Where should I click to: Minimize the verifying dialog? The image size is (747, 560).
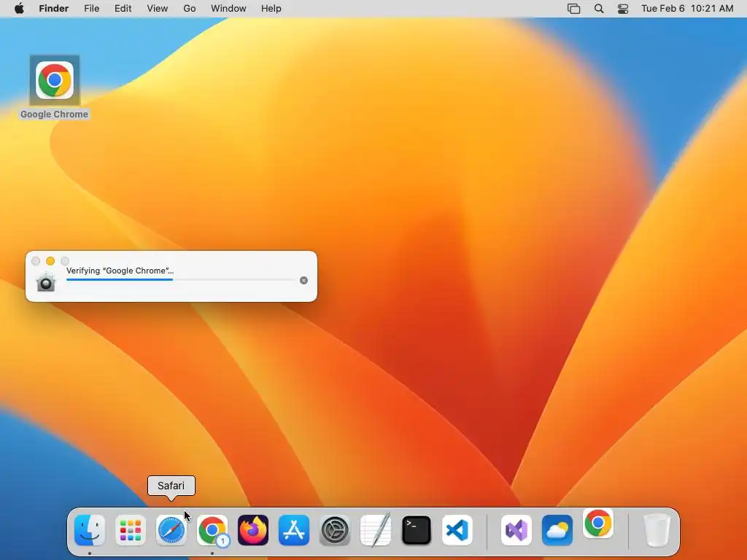click(x=50, y=261)
